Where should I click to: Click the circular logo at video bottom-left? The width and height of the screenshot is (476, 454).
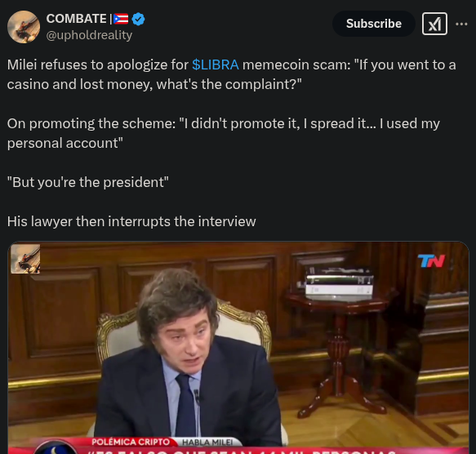[x=55, y=447]
